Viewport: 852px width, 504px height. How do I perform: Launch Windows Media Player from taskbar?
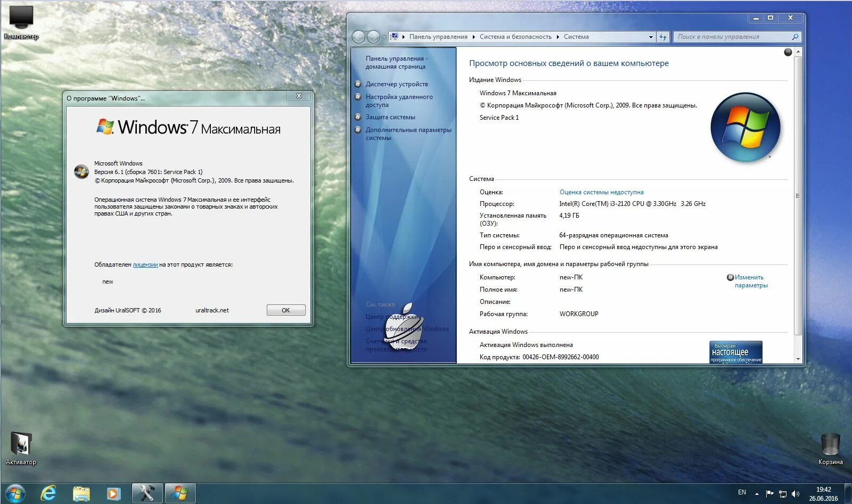pos(113,493)
